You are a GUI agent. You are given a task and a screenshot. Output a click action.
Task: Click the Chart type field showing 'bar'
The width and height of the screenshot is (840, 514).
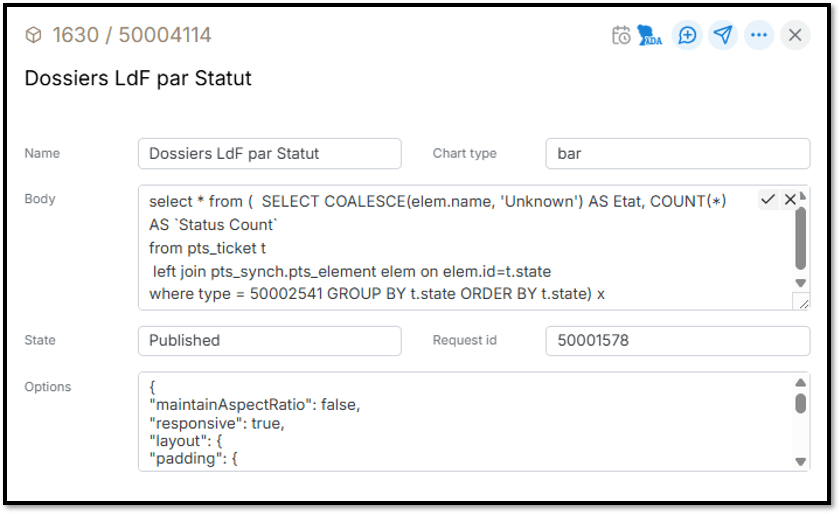coord(677,154)
